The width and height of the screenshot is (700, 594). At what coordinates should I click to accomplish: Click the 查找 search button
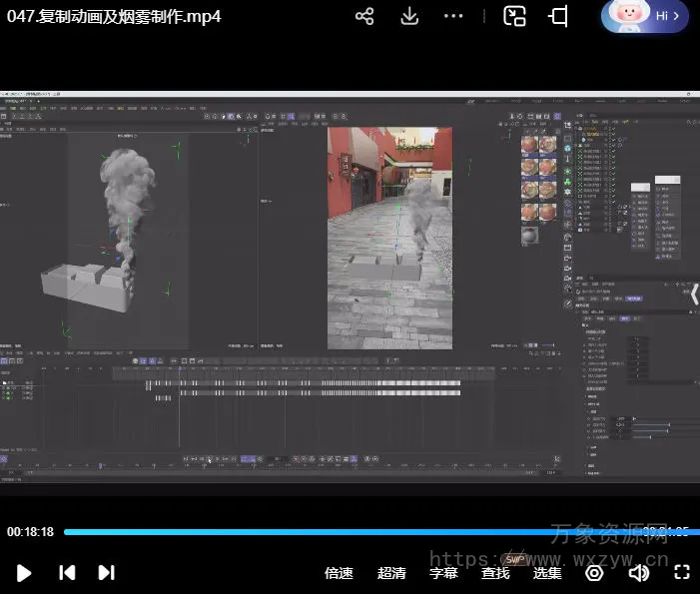tap(495, 573)
